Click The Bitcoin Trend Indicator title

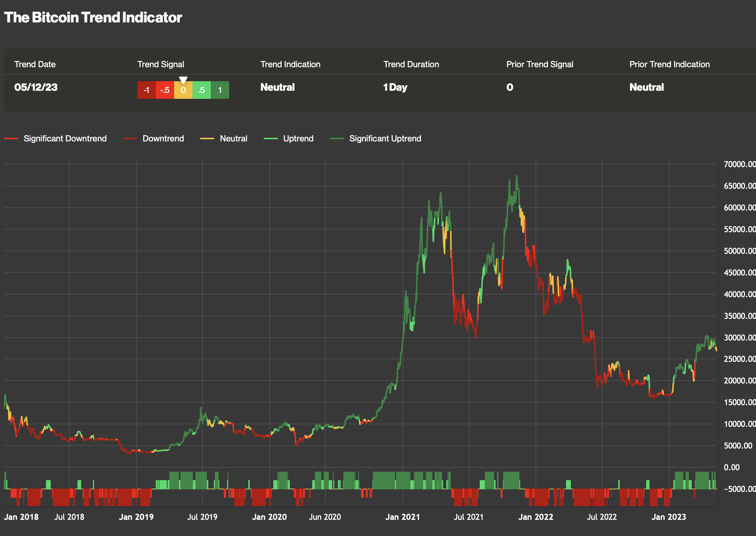pyautogui.click(x=93, y=17)
